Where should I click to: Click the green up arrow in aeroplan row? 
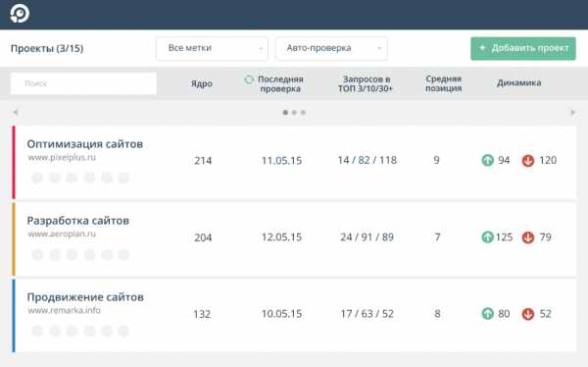487,237
